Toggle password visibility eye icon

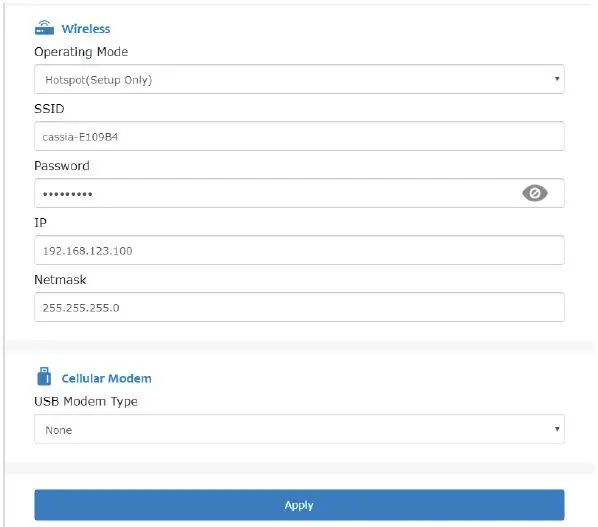[x=535, y=193]
